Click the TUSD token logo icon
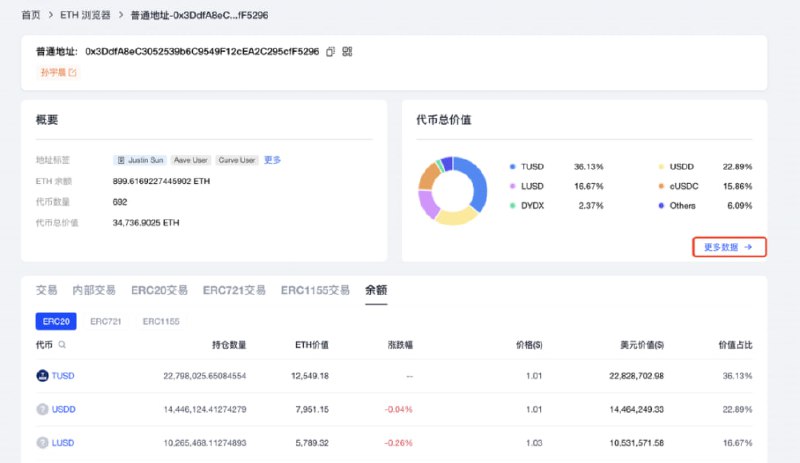The width and height of the screenshot is (800, 463). point(43,376)
